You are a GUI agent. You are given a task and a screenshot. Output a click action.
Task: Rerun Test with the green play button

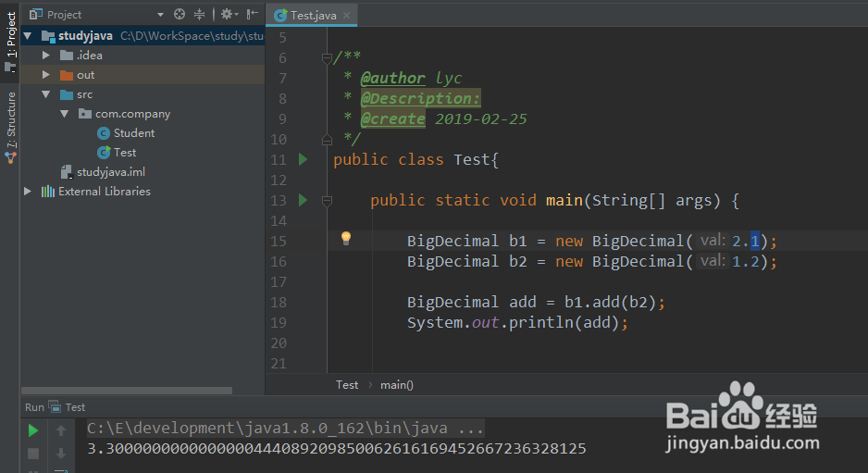[33, 430]
